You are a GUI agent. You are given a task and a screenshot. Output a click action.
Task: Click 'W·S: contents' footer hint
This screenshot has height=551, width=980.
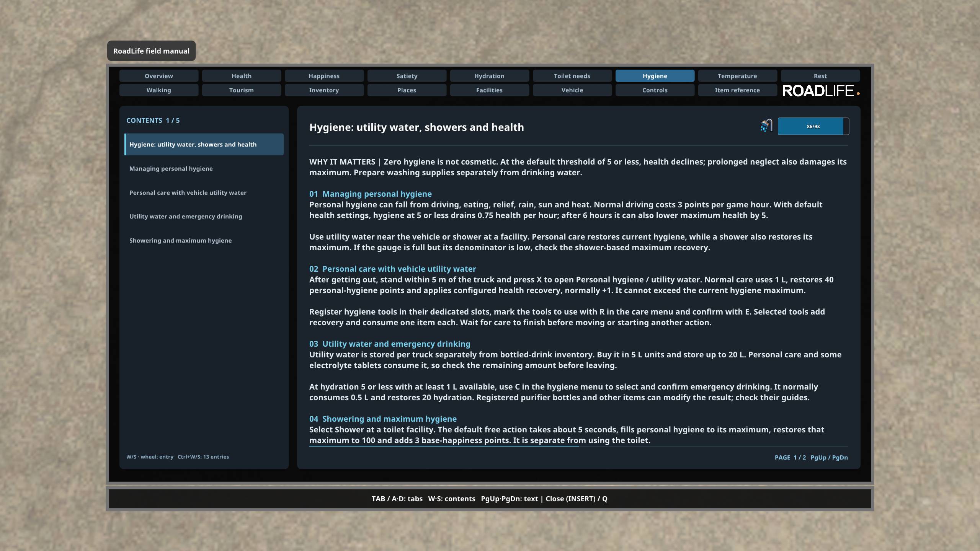[452, 499]
